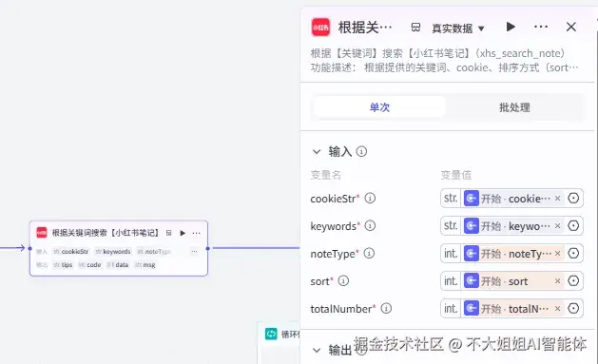Remove the totalNumber variable reference

tap(557, 308)
